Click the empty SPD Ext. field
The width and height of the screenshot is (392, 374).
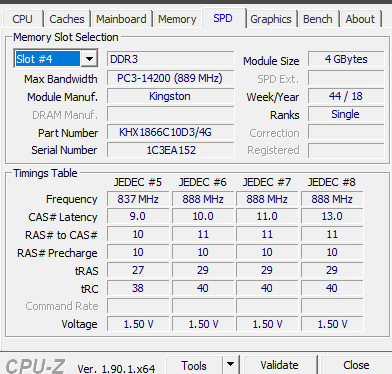[346, 78]
